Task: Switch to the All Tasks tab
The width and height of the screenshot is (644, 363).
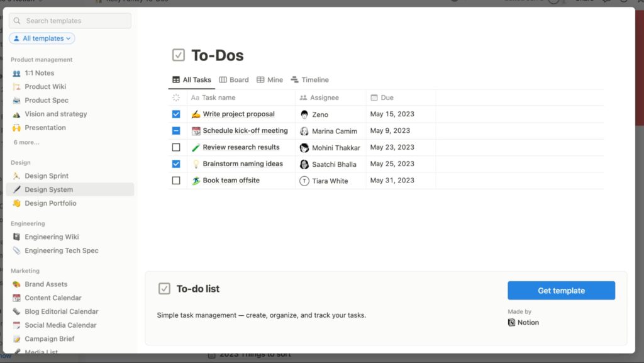Action: click(x=192, y=80)
